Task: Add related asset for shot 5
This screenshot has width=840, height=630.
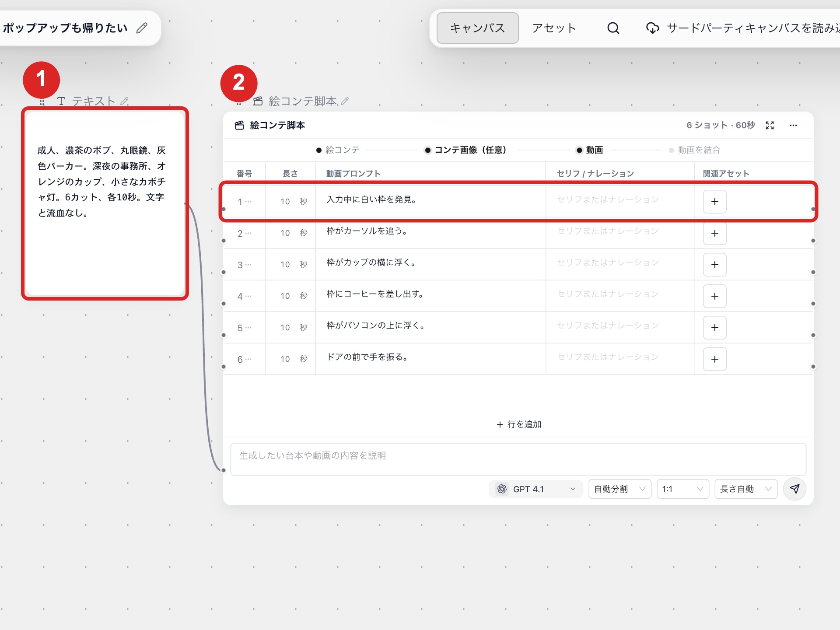Action: click(714, 328)
